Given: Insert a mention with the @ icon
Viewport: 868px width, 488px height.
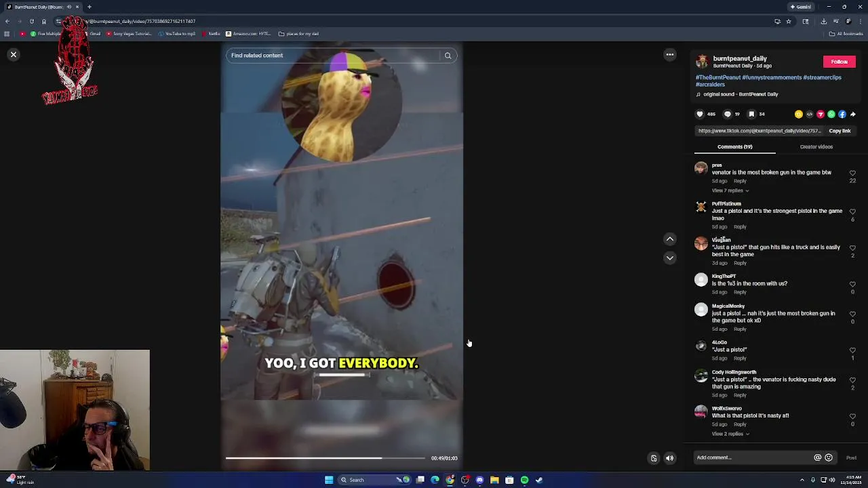Looking at the screenshot, I should point(817,457).
